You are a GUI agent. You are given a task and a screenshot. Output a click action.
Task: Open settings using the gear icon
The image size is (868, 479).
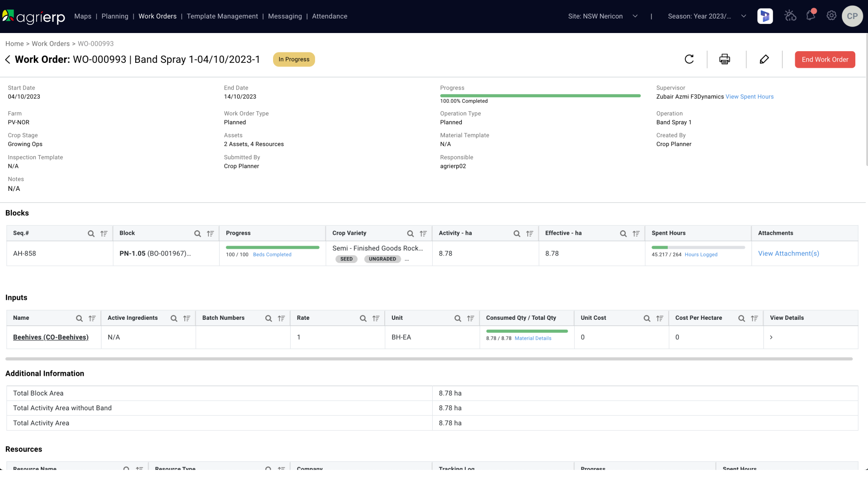click(831, 15)
